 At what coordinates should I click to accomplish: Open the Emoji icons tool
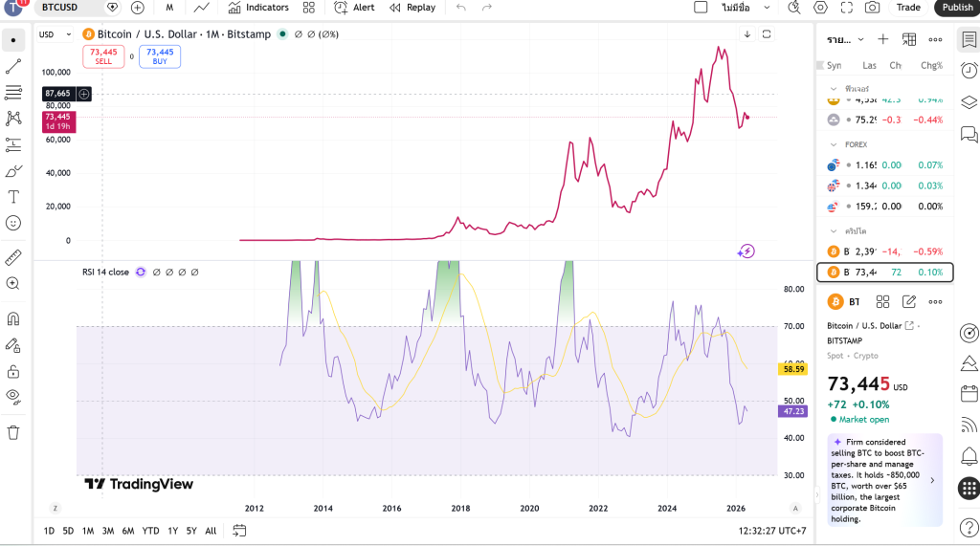point(13,223)
